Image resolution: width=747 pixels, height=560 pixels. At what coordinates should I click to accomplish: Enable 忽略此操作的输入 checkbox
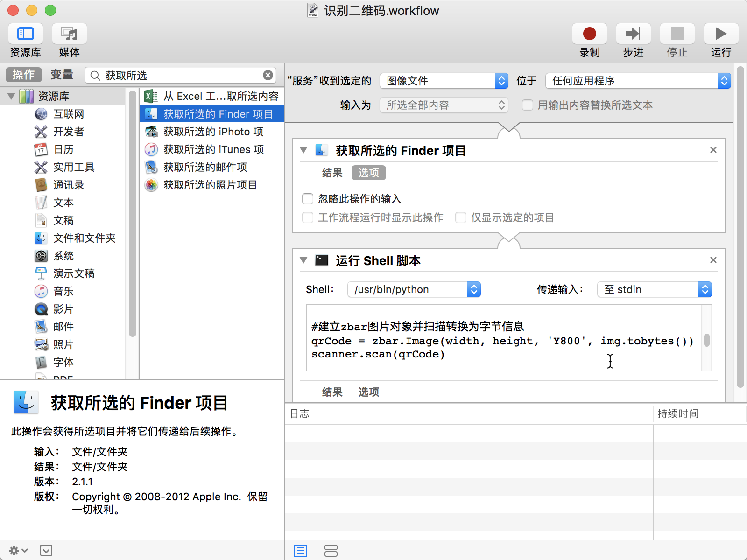pos(308,199)
